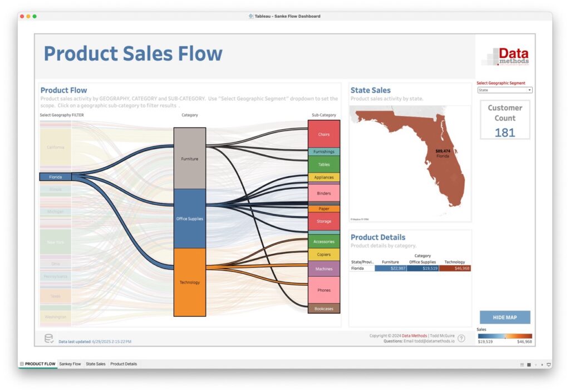Image resolution: width=570 pixels, height=392 pixels.
Task: Switch to the Sankey Flow tab
Action: [70, 364]
